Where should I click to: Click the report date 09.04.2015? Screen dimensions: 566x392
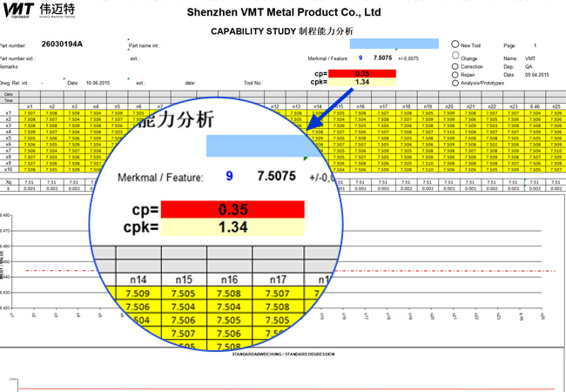536,75
